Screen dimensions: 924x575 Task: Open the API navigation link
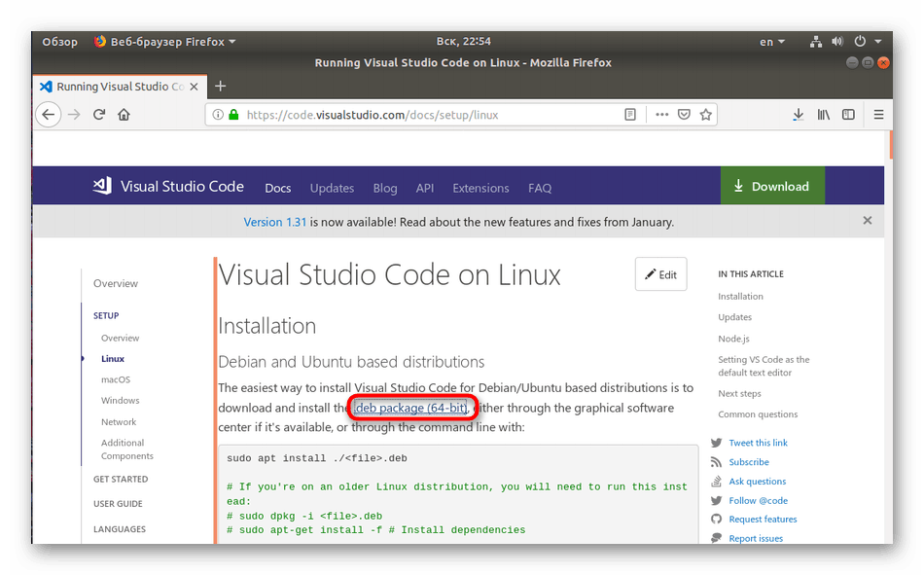click(425, 188)
